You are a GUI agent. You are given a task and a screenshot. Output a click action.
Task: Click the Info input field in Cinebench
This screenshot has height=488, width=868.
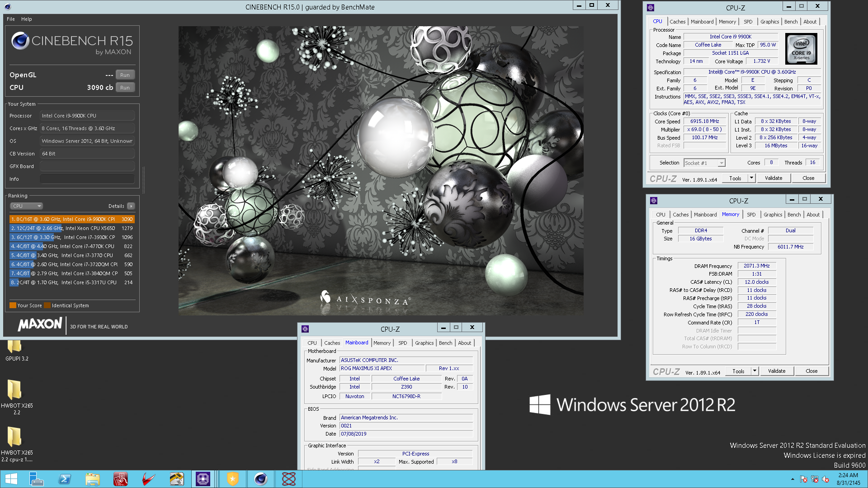87,179
